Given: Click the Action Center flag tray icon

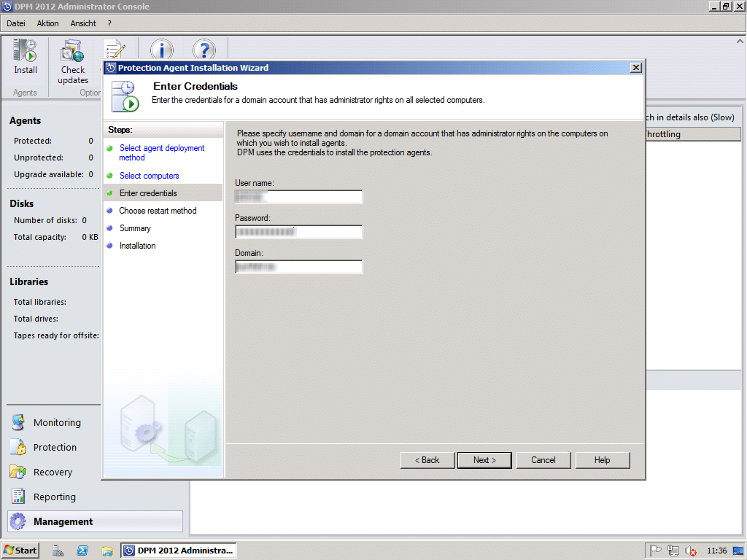Looking at the screenshot, I should pos(656,551).
